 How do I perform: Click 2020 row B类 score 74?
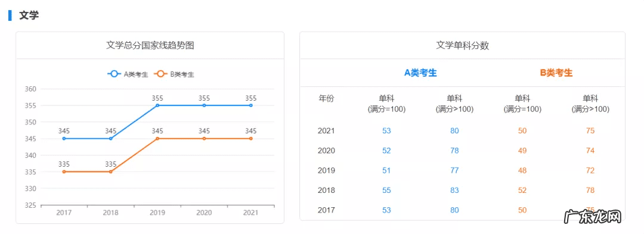tap(590, 151)
